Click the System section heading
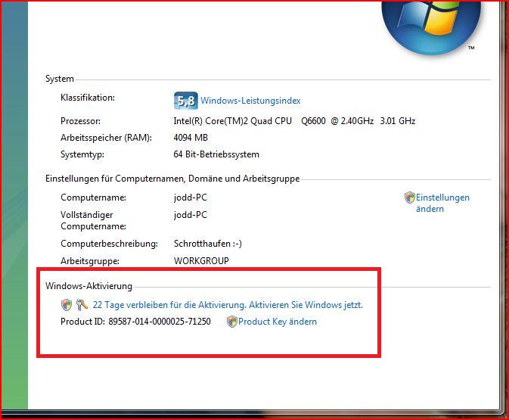Image resolution: width=509 pixels, height=420 pixels. [60, 79]
